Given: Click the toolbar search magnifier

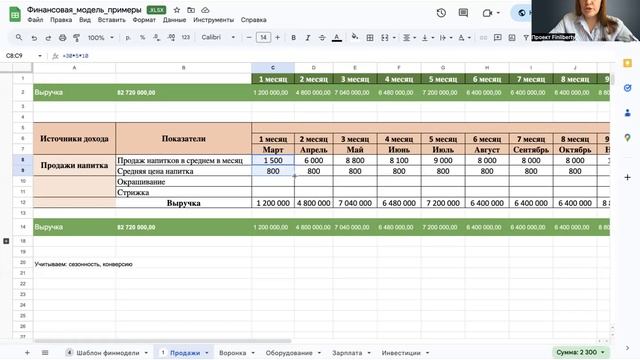Looking at the screenshot, I should (19, 38).
